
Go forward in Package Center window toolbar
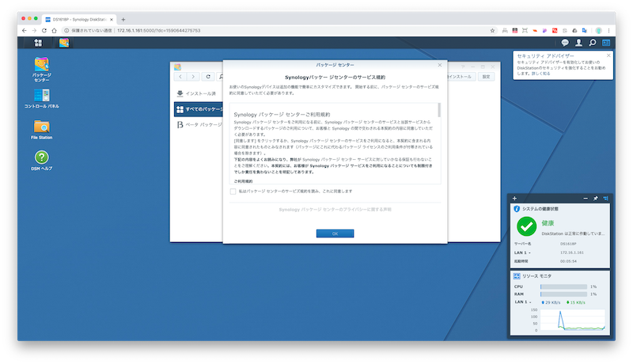(x=193, y=76)
